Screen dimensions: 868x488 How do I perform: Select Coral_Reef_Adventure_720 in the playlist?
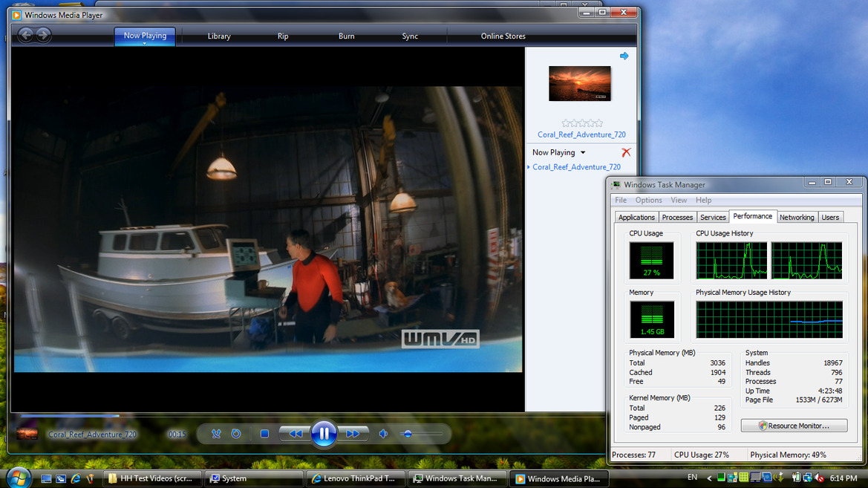pos(576,166)
